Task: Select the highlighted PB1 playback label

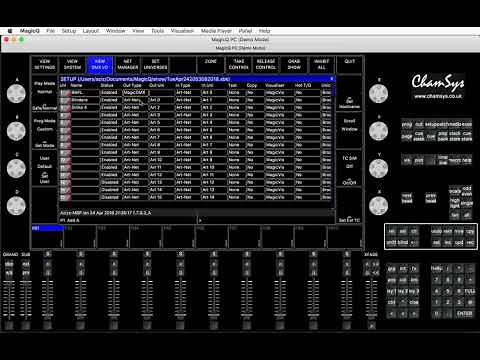Action: point(47,228)
